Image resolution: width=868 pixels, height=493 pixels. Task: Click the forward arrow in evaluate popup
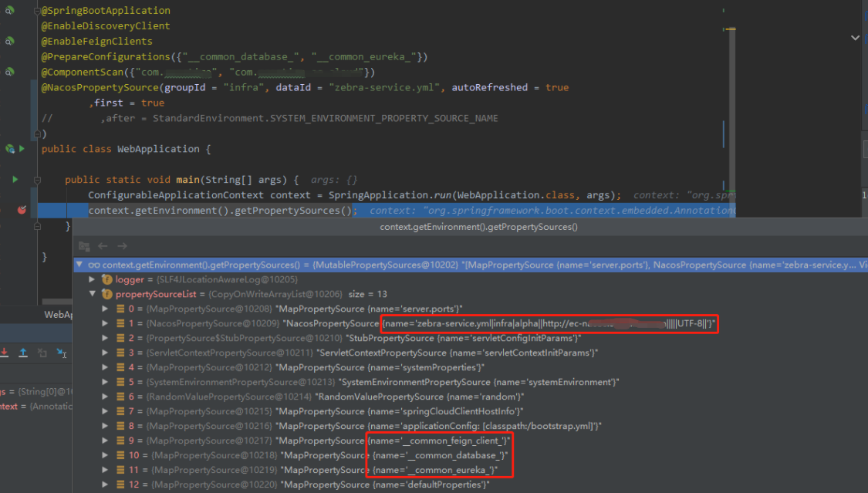[123, 245]
